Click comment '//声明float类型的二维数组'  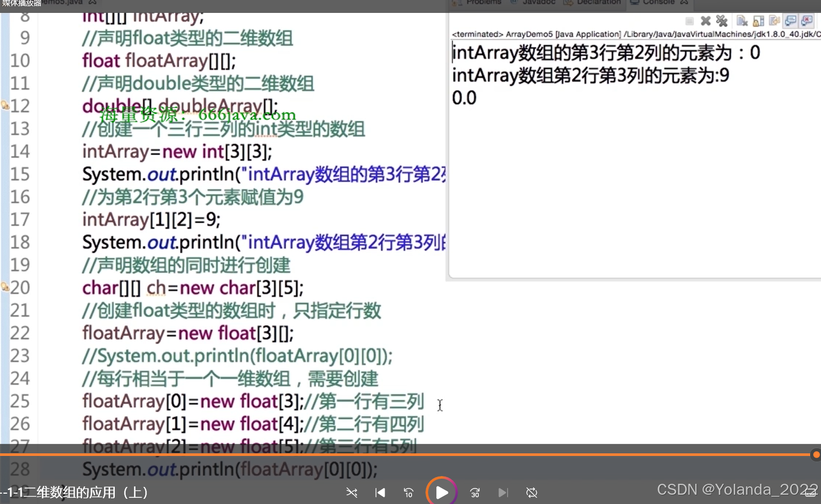pyautogui.click(x=187, y=38)
